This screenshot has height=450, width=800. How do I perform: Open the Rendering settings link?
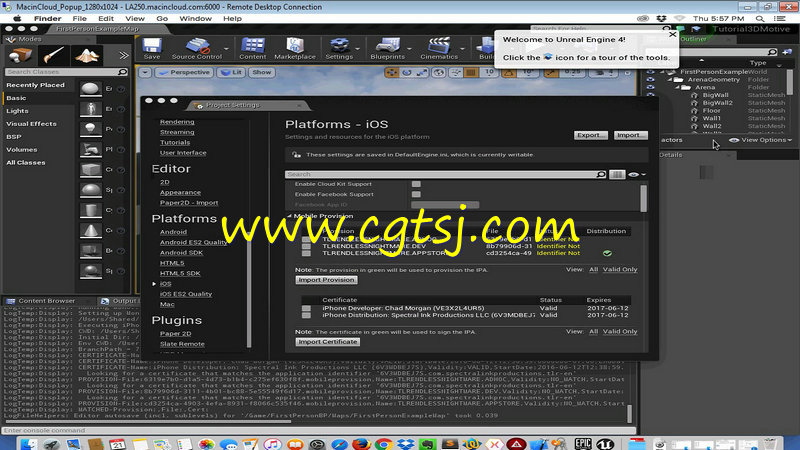point(177,122)
